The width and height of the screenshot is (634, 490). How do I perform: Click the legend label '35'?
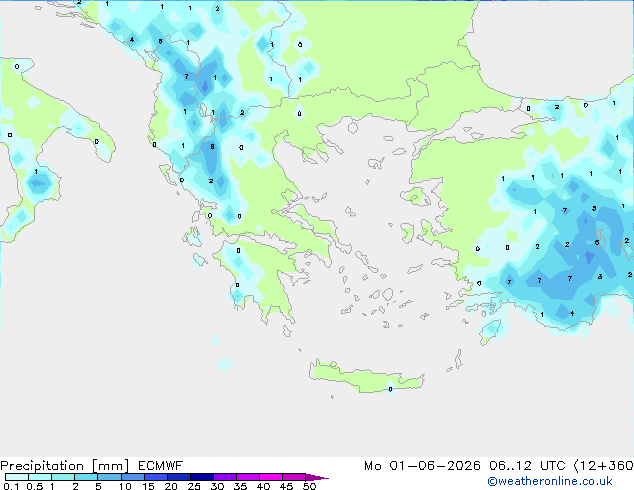[x=240, y=486]
